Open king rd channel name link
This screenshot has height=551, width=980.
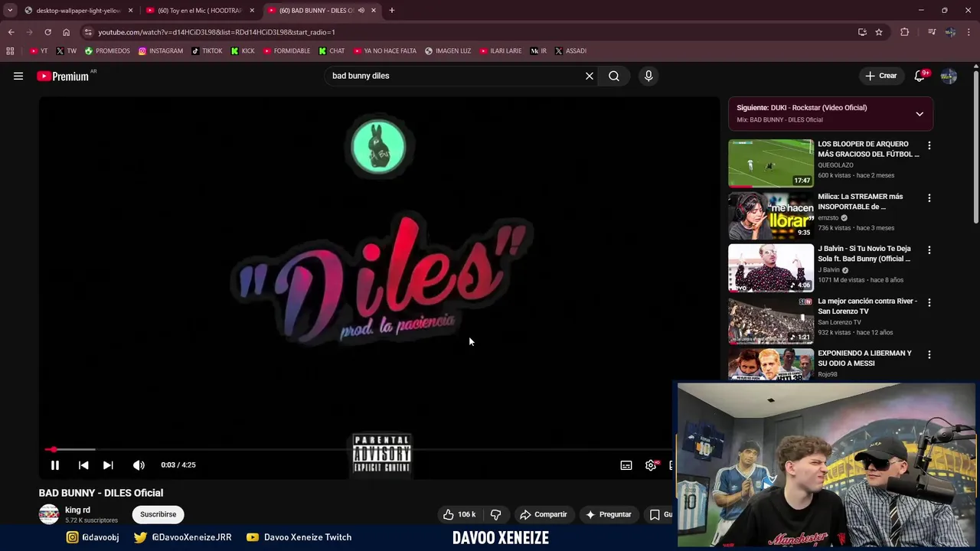tap(77, 510)
